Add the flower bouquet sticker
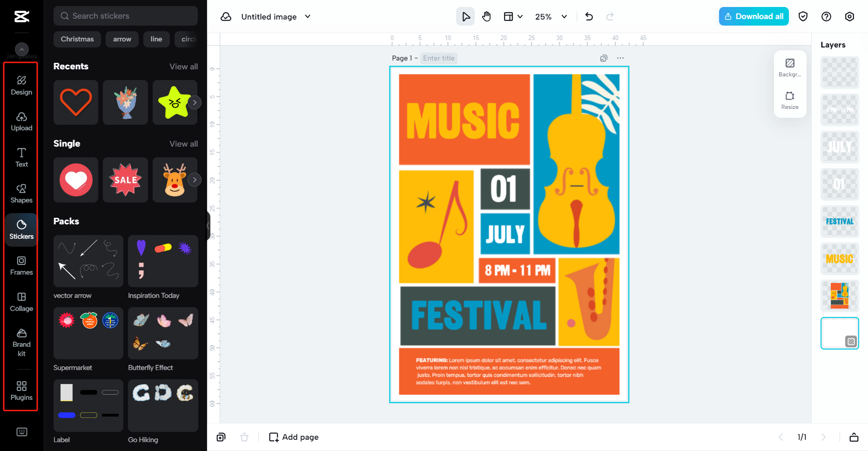This screenshot has width=868, height=451. 125,102
